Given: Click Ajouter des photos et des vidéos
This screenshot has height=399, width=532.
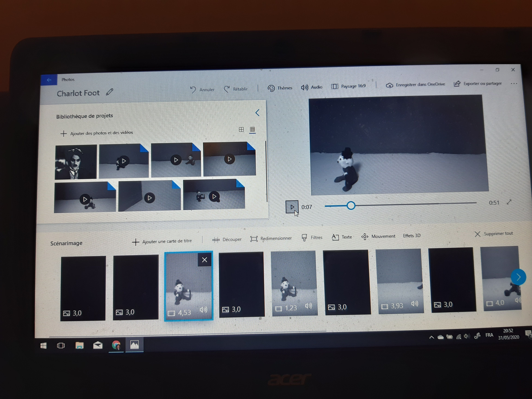Looking at the screenshot, I should pos(97,133).
